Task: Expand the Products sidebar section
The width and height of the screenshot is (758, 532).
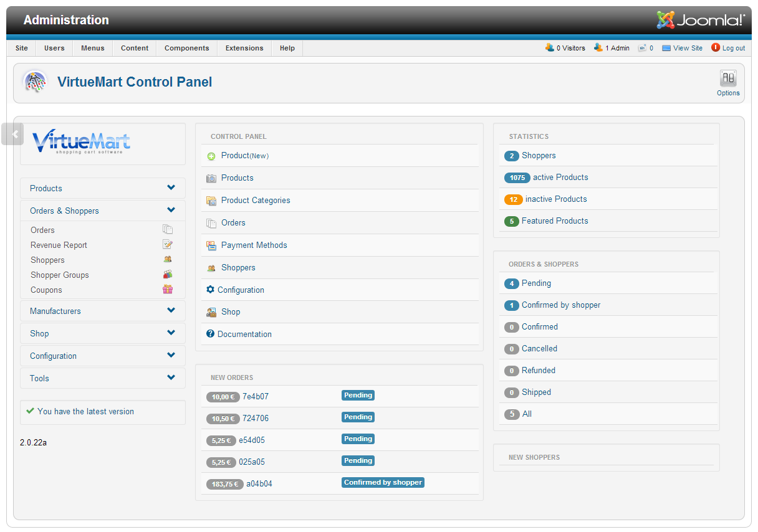Action: pos(171,188)
